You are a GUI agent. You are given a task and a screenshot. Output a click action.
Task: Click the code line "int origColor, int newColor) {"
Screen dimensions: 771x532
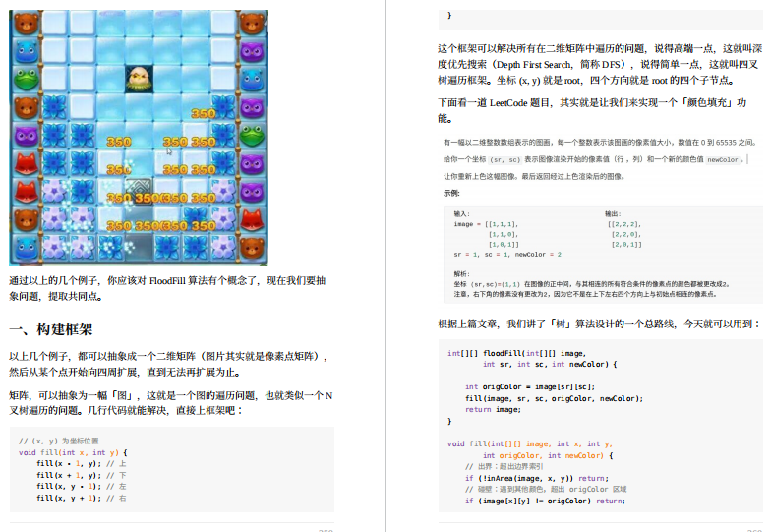pyautogui.click(x=548, y=456)
